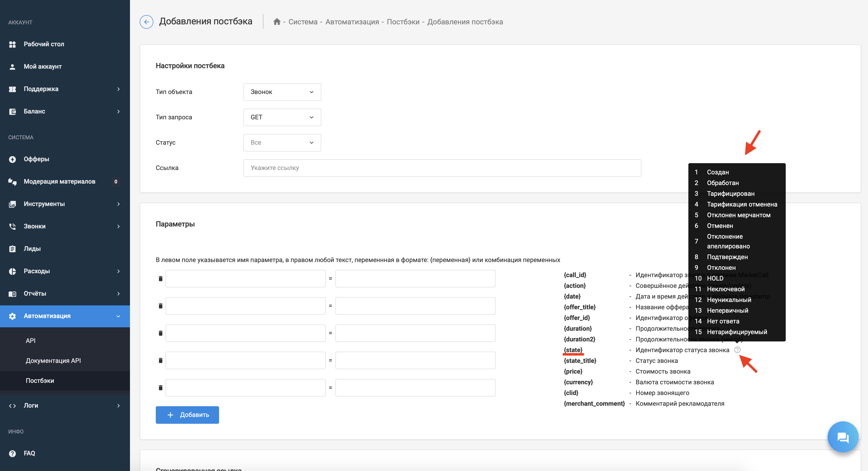Click the fifth row parameter name field
Image resolution: width=868 pixels, height=471 pixels.
(x=245, y=388)
